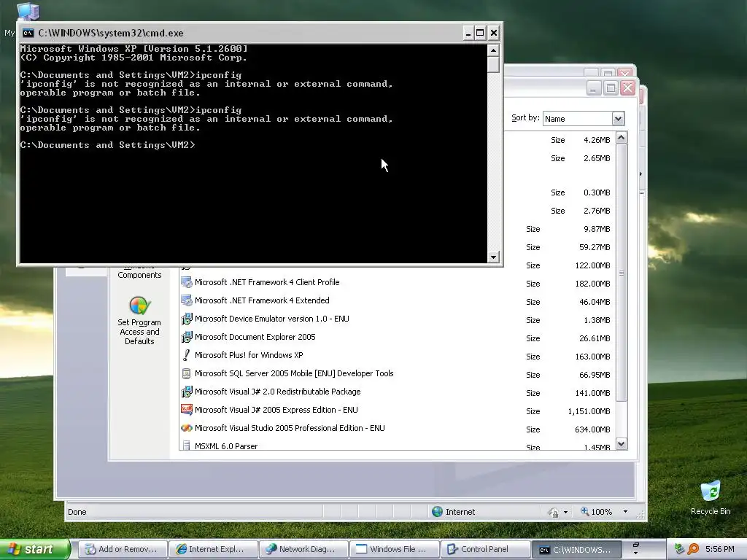This screenshot has height=560, width=747.
Task: Click cmd window scroll down arrow
Action: pyautogui.click(x=493, y=257)
